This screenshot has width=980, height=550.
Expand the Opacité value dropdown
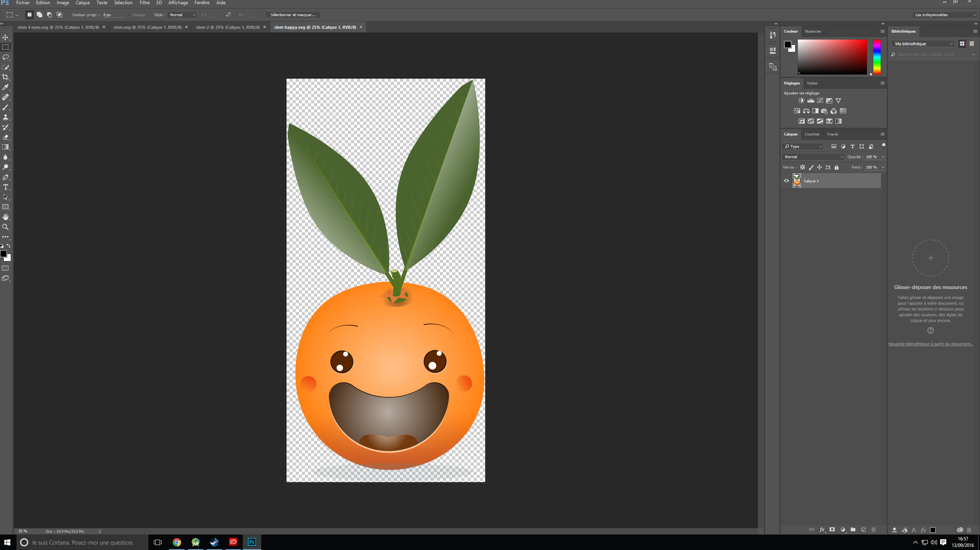[x=883, y=157]
